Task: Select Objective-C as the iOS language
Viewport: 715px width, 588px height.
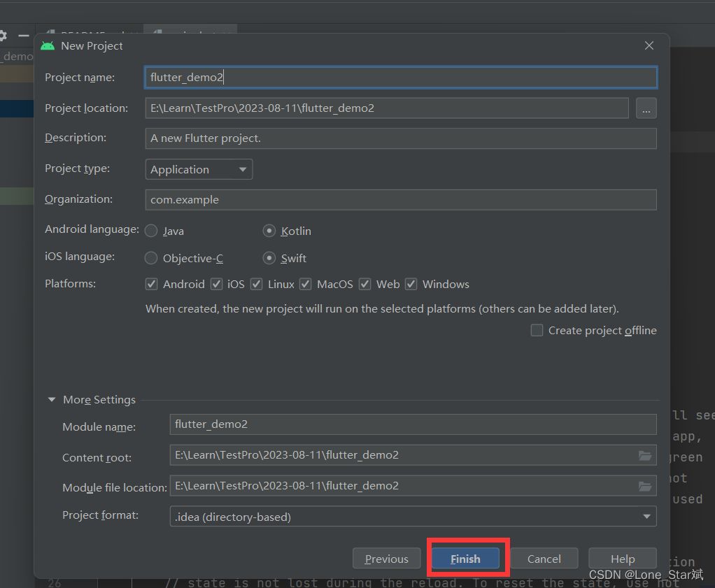Action: tap(151, 259)
